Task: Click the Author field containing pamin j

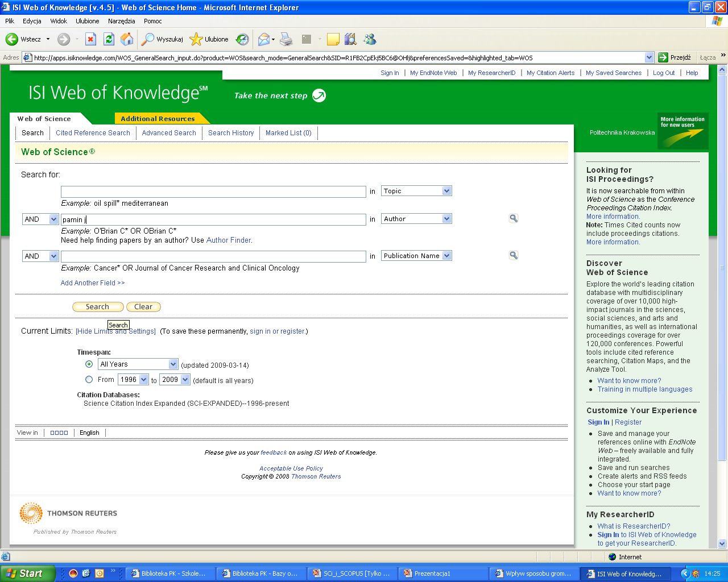Action: 213,219
